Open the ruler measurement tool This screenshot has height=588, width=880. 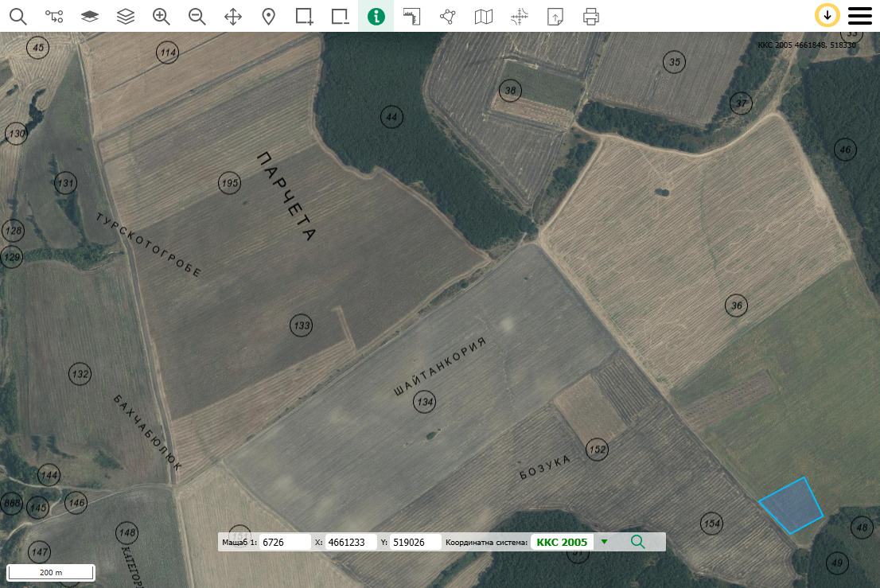411,16
